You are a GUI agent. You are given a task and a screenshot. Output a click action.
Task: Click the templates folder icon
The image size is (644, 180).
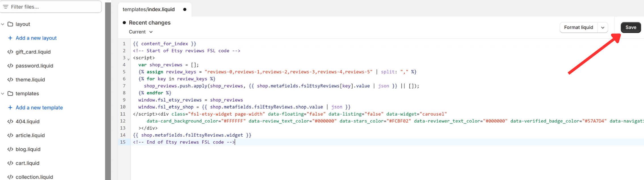click(x=10, y=93)
